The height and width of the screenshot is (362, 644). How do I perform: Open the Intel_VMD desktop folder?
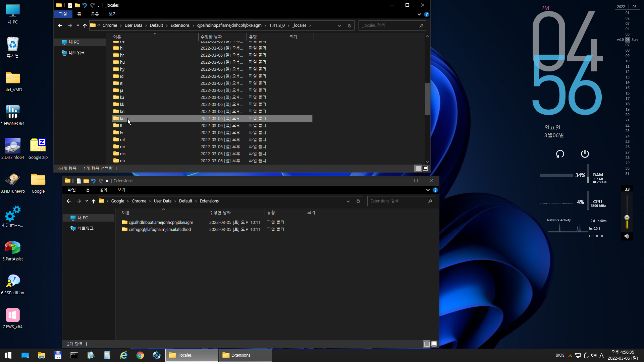tap(13, 81)
